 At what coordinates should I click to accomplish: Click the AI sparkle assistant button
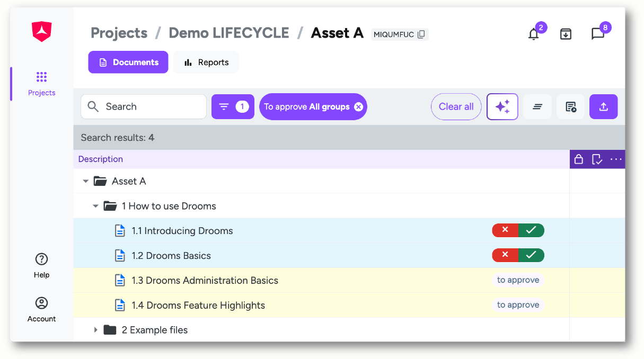point(502,106)
